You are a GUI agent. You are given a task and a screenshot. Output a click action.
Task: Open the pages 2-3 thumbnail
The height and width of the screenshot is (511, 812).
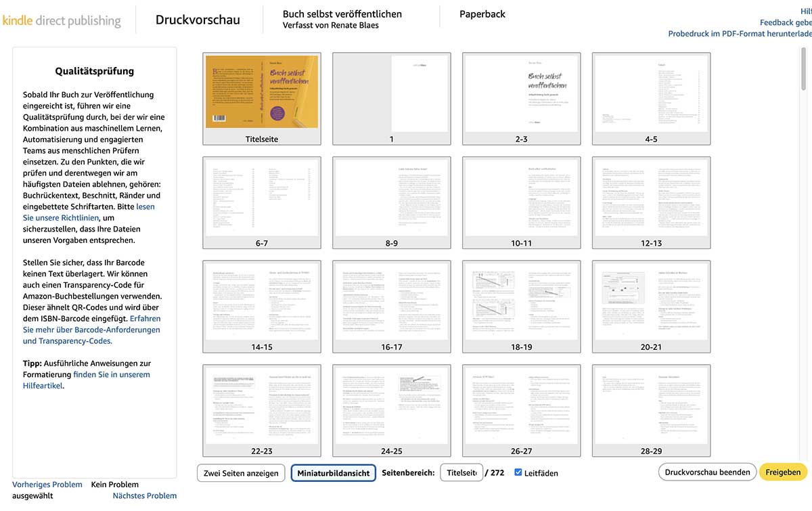click(522, 92)
